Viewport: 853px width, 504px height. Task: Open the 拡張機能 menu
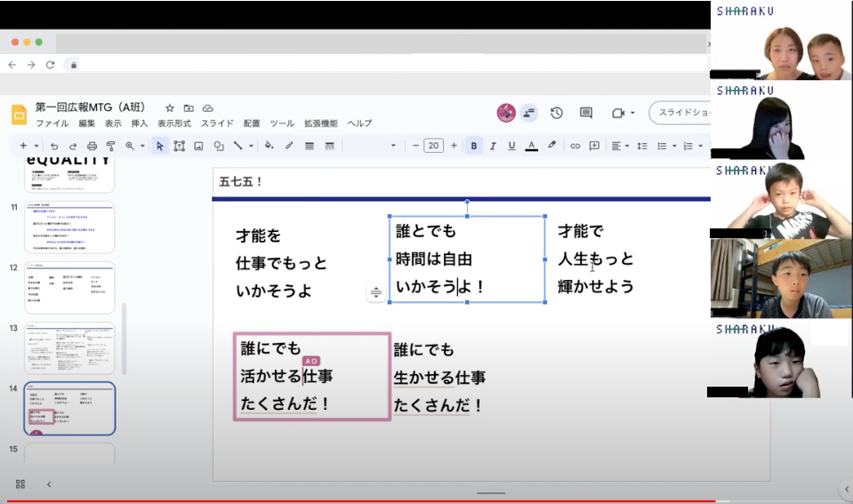(321, 124)
